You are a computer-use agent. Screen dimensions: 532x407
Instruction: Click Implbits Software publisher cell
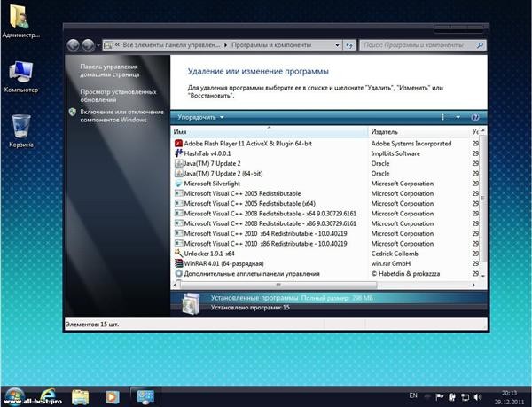(395, 153)
